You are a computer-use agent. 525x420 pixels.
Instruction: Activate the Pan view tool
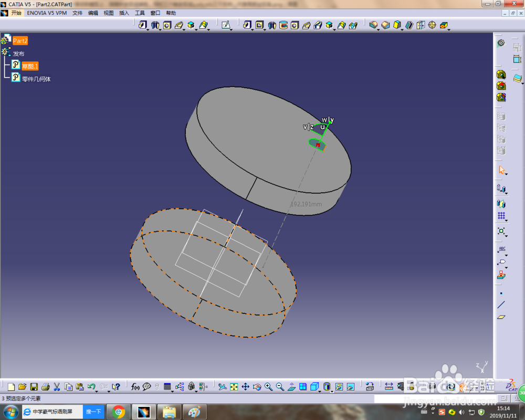[245, 387]
